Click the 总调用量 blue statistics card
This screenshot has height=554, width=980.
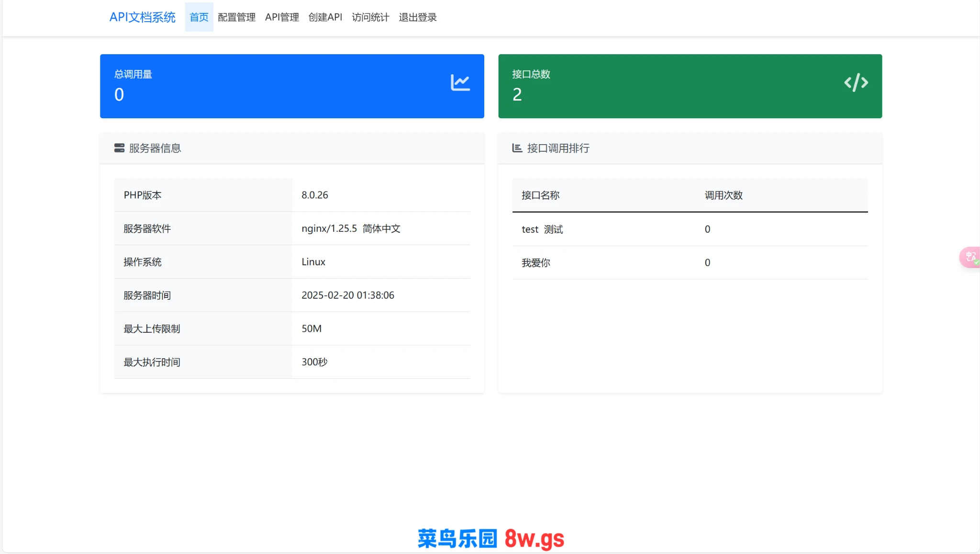[291, 86]
